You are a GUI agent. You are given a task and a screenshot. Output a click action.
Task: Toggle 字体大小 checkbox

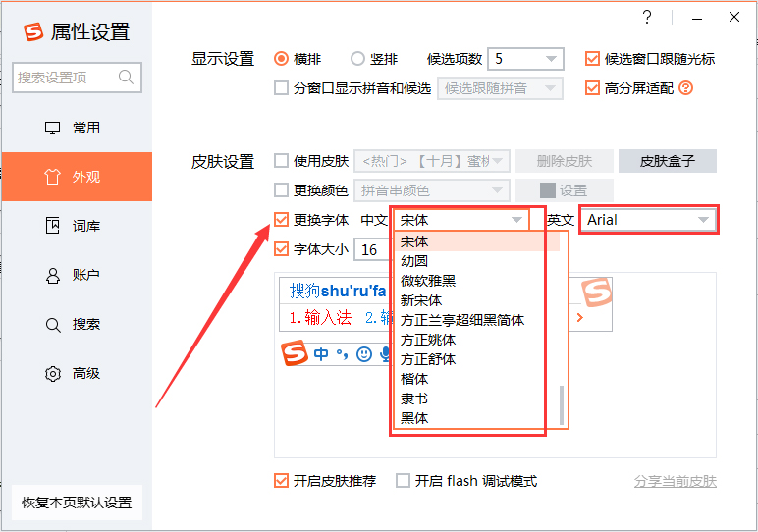281,249
